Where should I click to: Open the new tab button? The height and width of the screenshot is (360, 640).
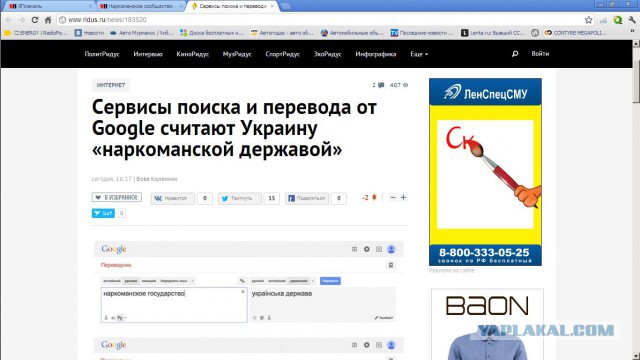pyautogui.click(x=286, y=6)
